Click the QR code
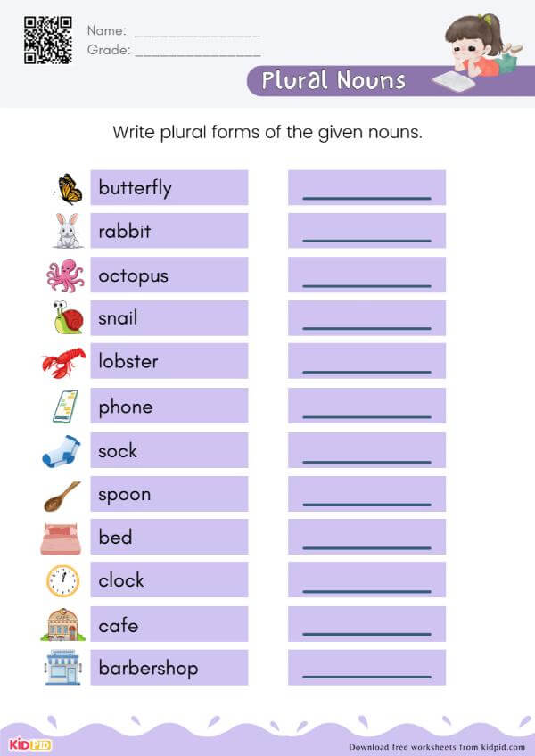 pos(47,40)
